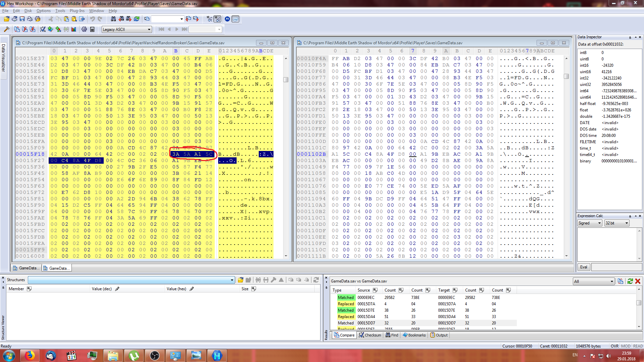Open the File menu
Screen dimensions: 644x362
pos(5,11)
